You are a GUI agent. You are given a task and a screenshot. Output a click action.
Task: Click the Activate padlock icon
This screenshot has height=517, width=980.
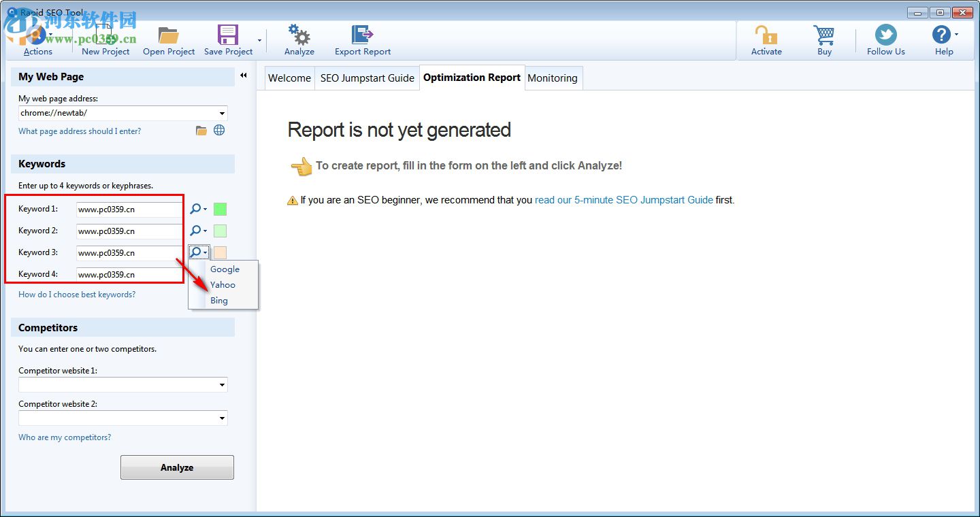(766, 35)
